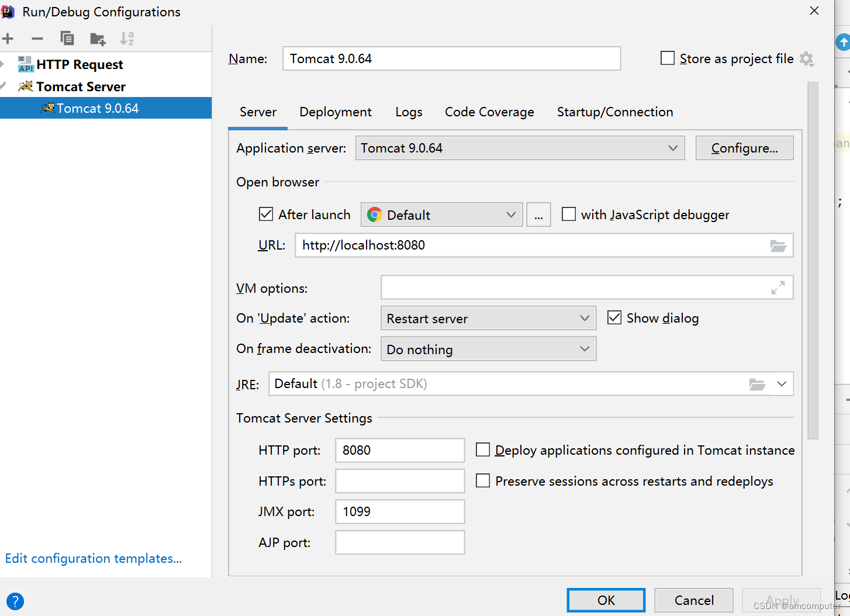Click the HTTP Request API icon
850x616 pixels.
click(x=26, y=64)
